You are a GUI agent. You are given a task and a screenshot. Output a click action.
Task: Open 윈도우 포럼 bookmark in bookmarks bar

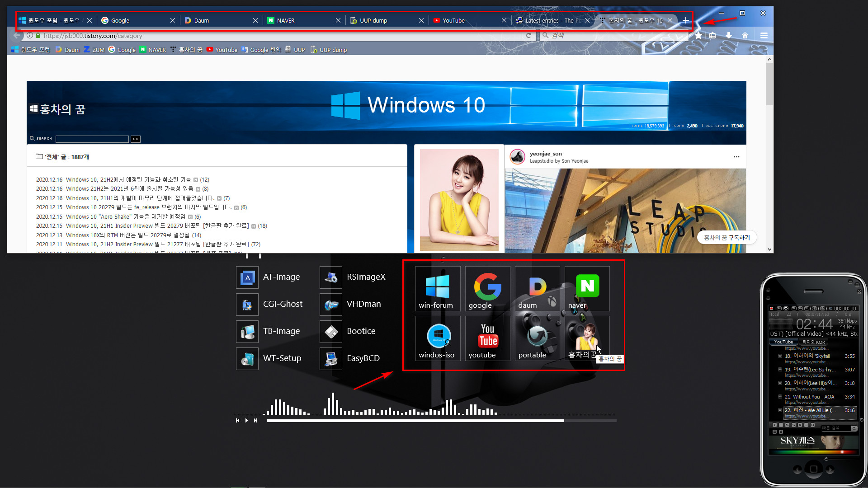(31, 50)
